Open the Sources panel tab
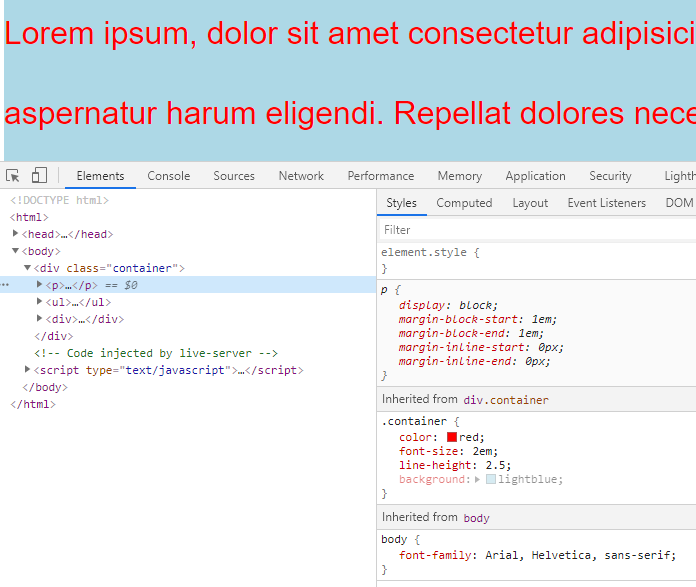Image resolution: width=696 pixels, height=587 pixels. point(234,176)
